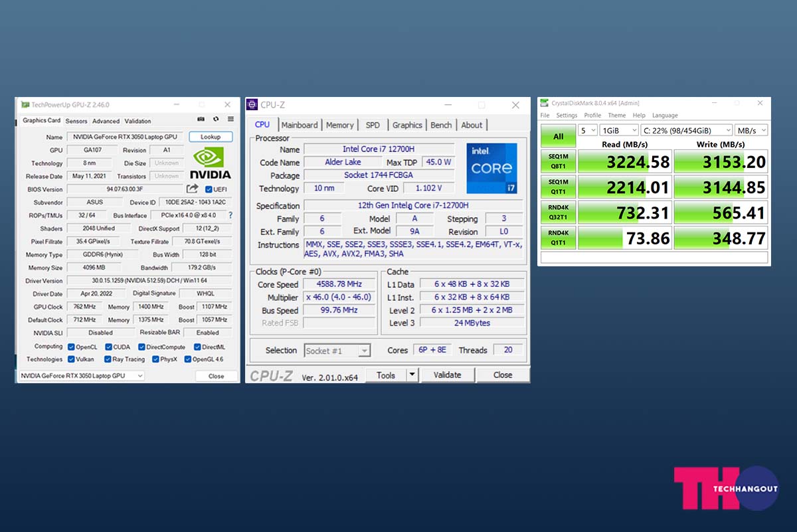Select the CPU tab in CPU-Z
Viewport: 797px width, 532px height.
[x=262, y=124]
